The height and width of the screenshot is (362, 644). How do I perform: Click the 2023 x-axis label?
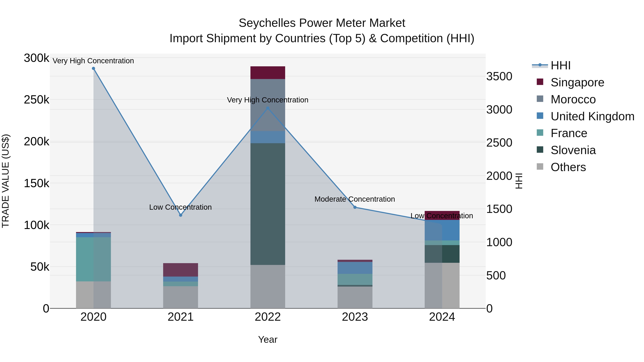click(x=355, y=317)
